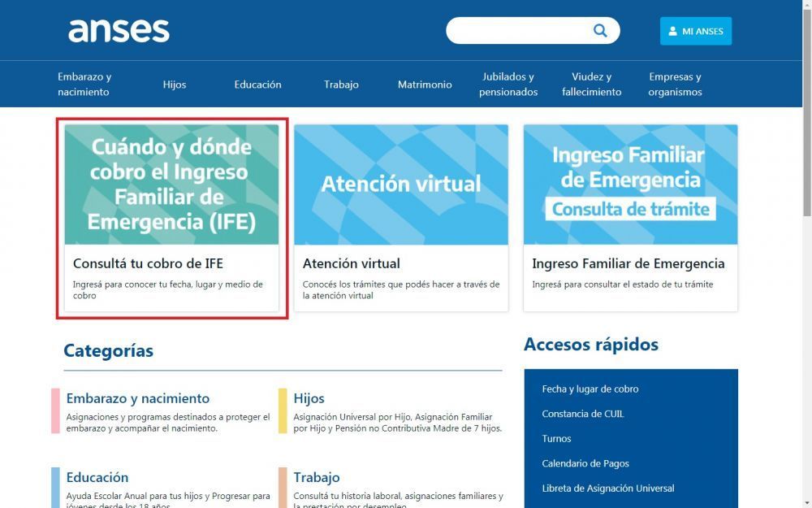The image size is (812, 508).
Task: Select the Atención virtual card image
Action: (400, 185)
